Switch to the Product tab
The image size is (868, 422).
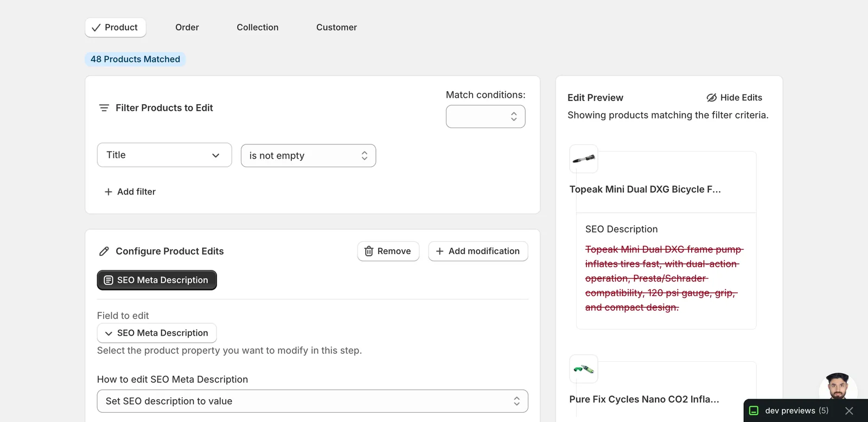tap(116, 28)
